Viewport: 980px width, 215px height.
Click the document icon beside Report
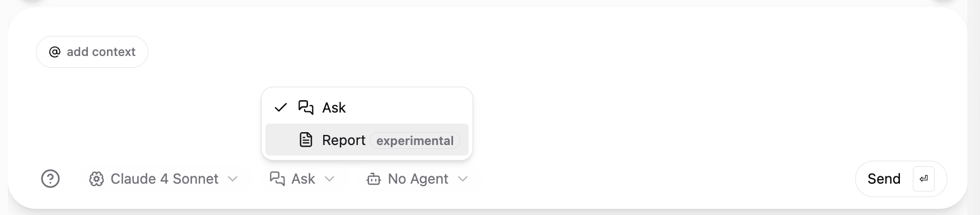306,140
